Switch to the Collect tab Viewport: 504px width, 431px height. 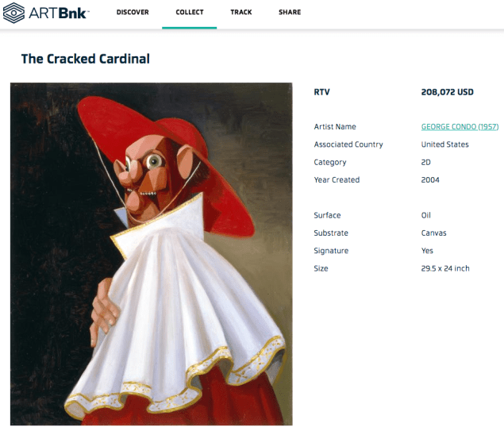pos(190,13)
